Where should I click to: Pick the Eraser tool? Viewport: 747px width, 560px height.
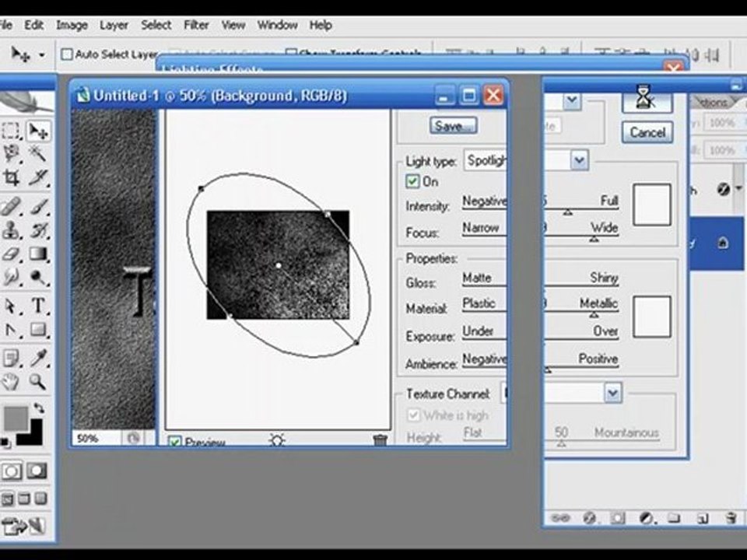12,254
